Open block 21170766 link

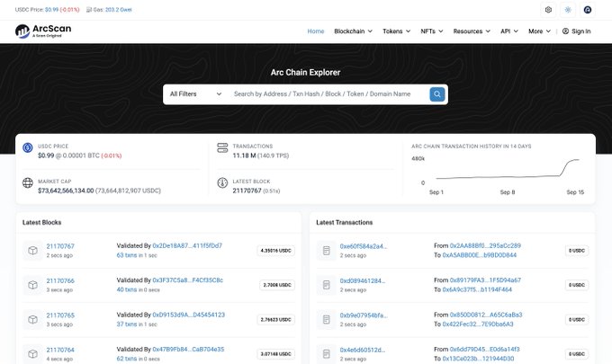point(60,280)
